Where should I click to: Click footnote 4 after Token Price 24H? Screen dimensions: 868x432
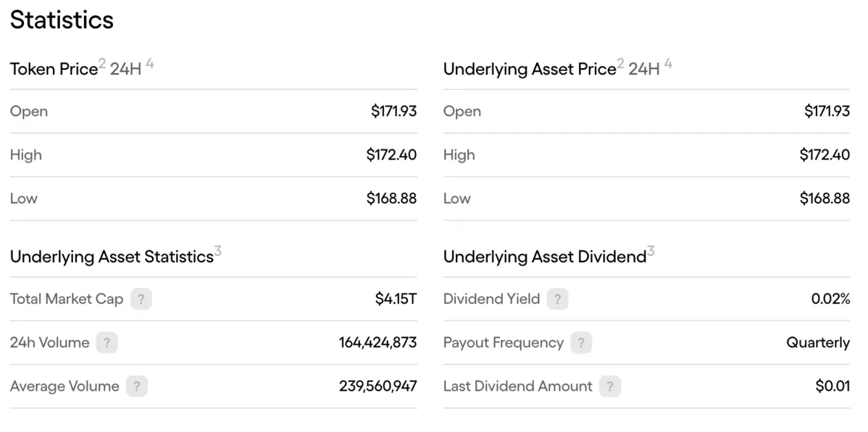point(150,65)
